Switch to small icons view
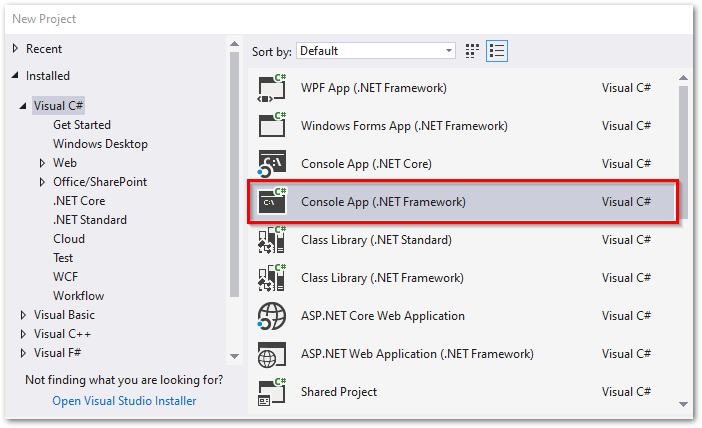The image size is (702, 428). 473,51
